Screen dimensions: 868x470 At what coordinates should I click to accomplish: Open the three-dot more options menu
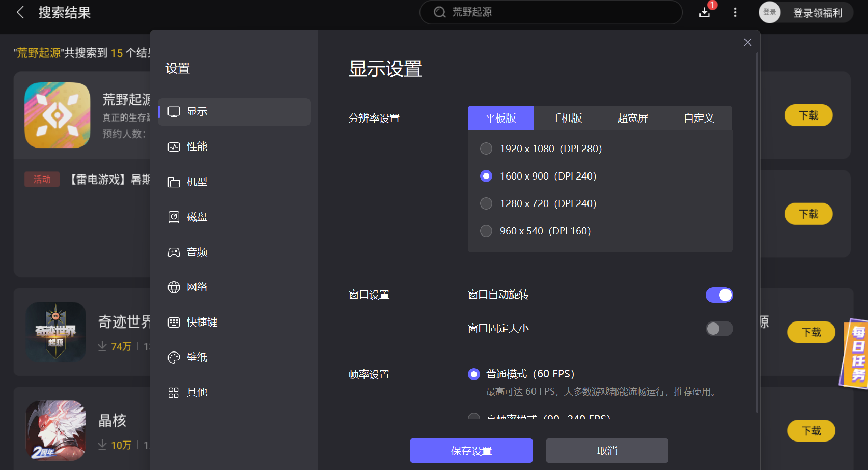pyautogui.click(x=735, y=12)
